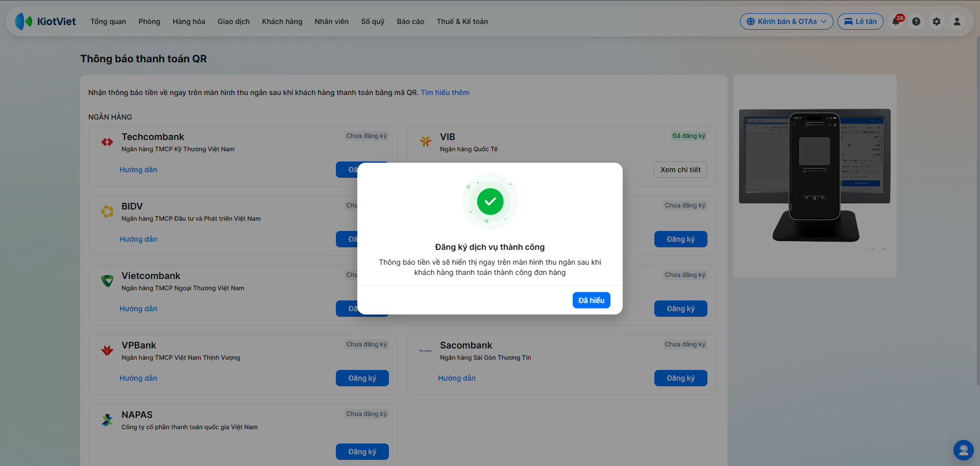980x466 pixels.
Task: Click the Đăng ký dịch vụ thành công title
Action: point(490,247)
